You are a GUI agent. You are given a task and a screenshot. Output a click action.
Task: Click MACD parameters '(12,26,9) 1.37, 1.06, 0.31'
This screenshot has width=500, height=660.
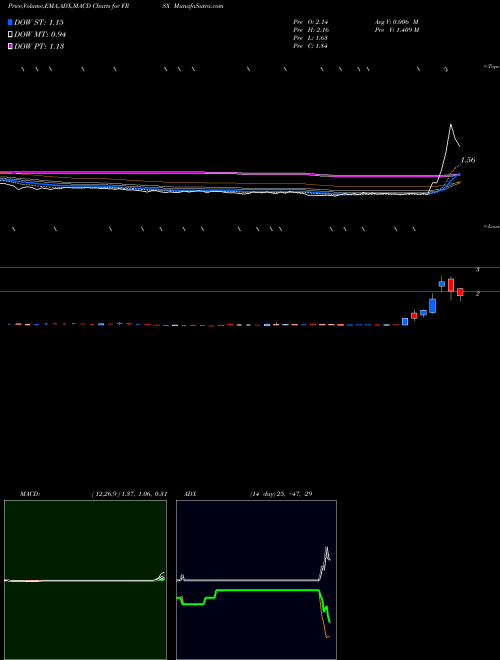click(x=129, y=494)
